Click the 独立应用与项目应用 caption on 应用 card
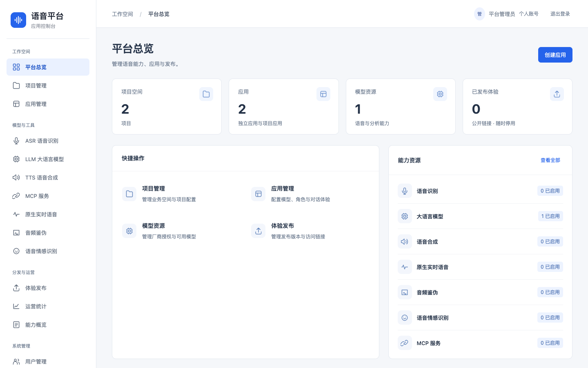Screen dimensions: 588x368 (260, 123)
